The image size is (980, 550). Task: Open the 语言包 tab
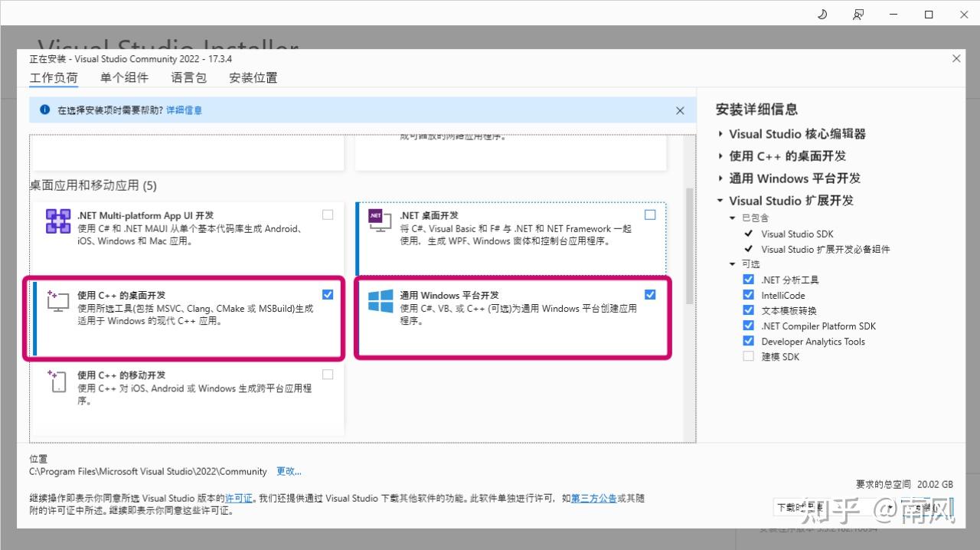pos(188,77)
